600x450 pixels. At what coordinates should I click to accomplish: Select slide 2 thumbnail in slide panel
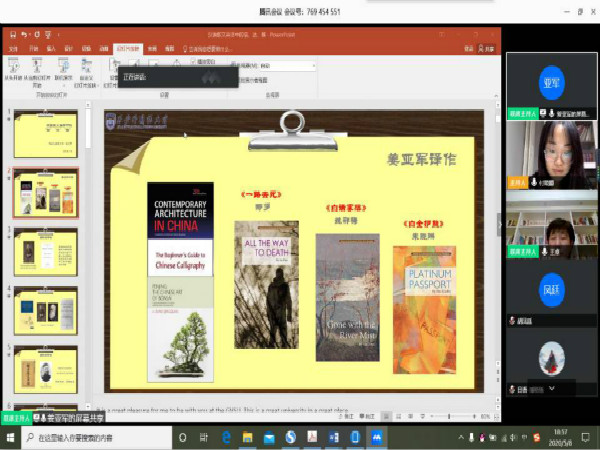coord(46,193)
